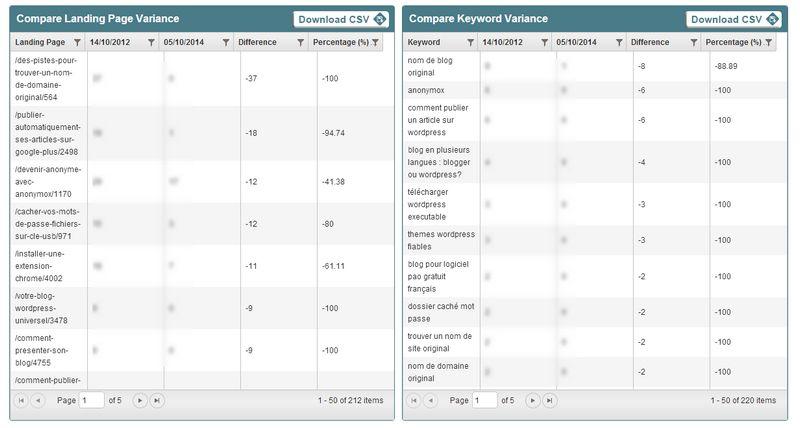The height and width of the screenshot is (428, 800).
Task: Click page number field in Keyword pager
Action: click(x=485, y=400)
